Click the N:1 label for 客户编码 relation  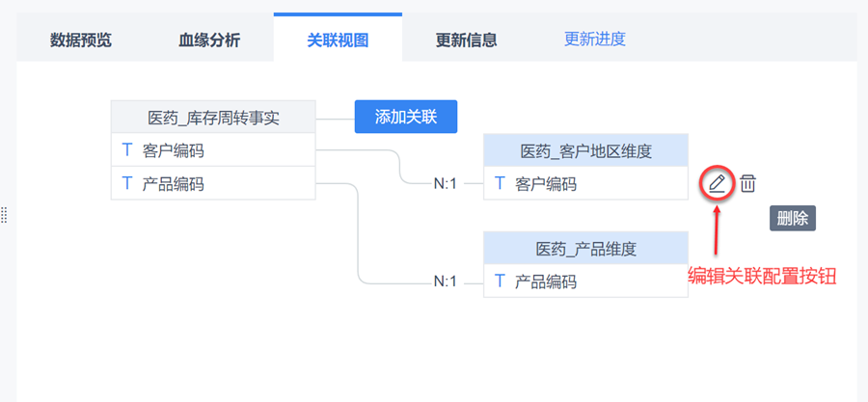[445, 183]
